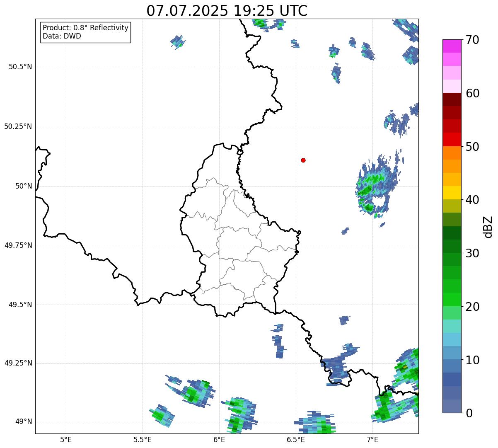Click the red station marker dot
The image size is (498, 448).
coord(303,160)
